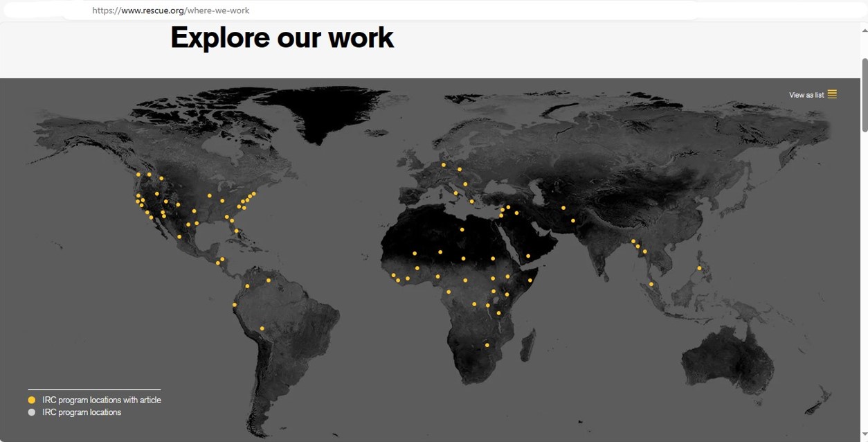The image size is (868, 442).
Task: Select the Colombia location marker
Action: coord(247,286)
